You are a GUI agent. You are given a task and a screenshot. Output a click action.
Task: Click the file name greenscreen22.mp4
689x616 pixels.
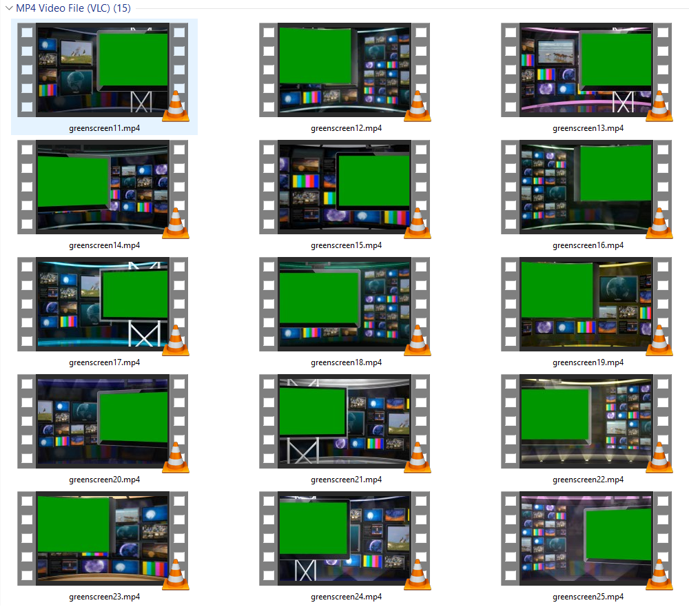pos(588,480)
